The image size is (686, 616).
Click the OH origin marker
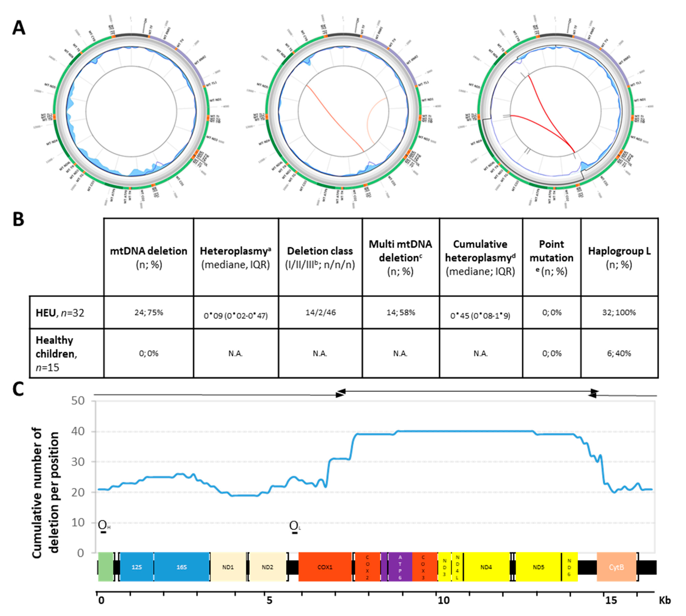[103, 526]
